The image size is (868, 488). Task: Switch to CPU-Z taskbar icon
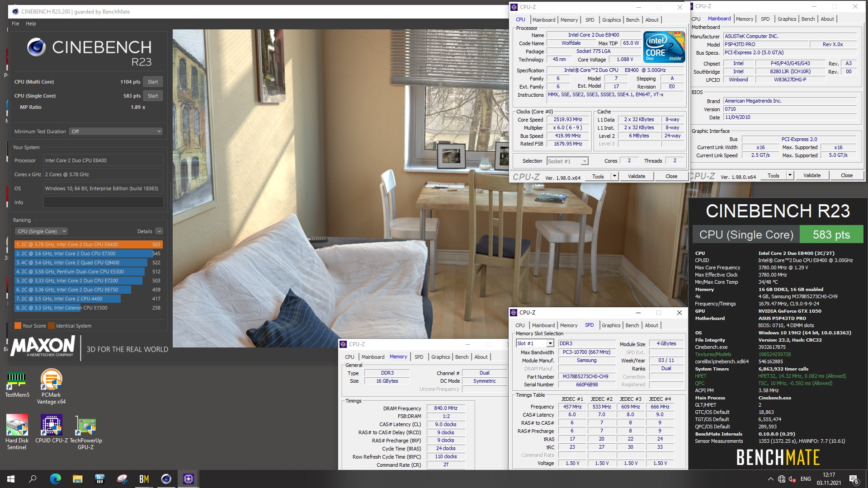point(189,479)
